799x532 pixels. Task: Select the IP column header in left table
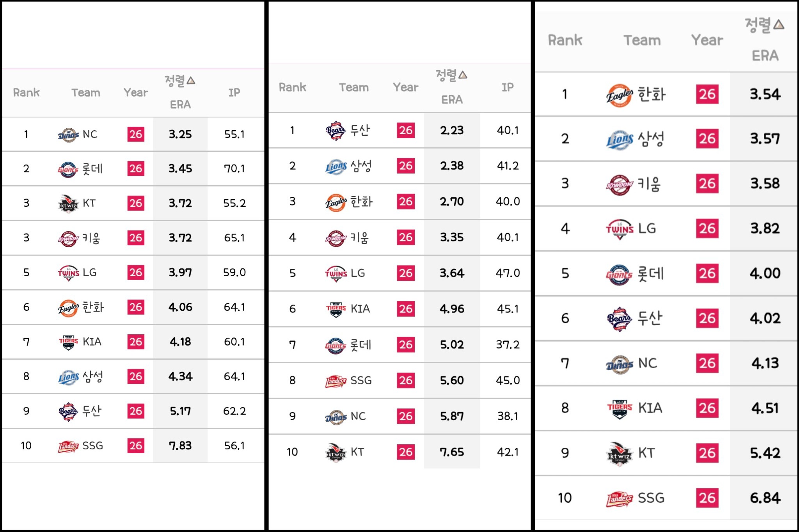pos(234,92)
